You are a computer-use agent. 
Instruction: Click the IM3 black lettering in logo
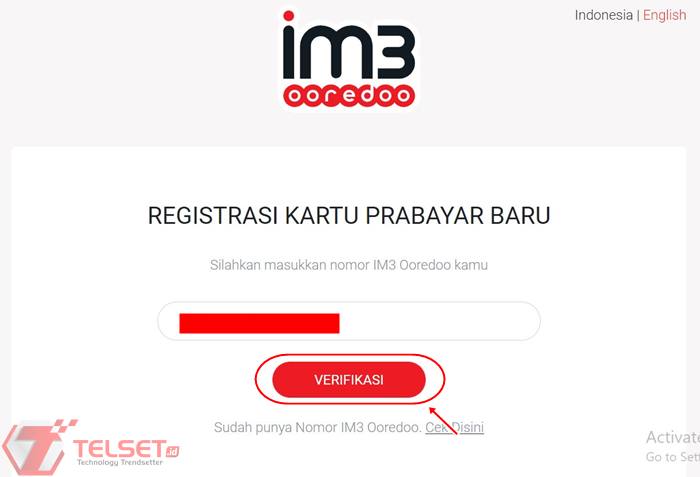pyautogui.click(x=349, y=51)
